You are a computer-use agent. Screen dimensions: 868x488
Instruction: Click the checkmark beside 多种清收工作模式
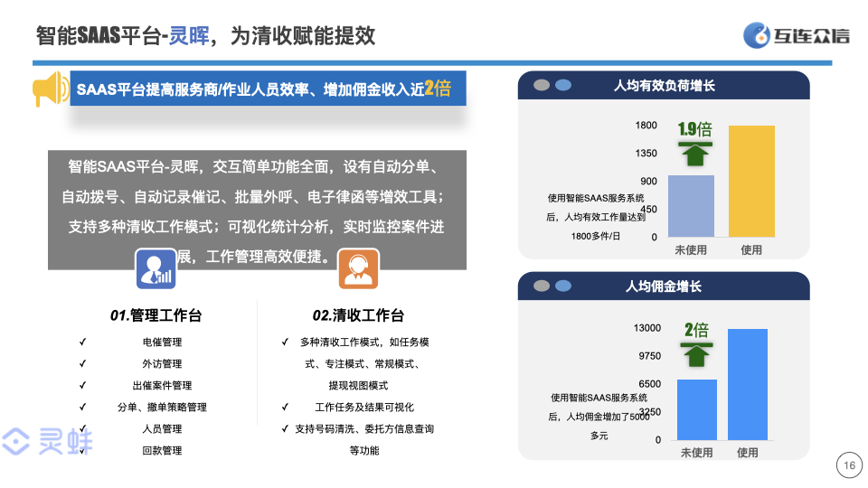285,342
